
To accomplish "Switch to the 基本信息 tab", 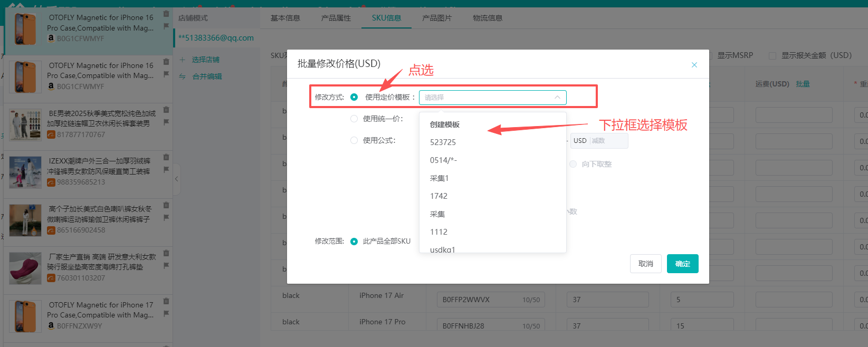I will [285, 18].
